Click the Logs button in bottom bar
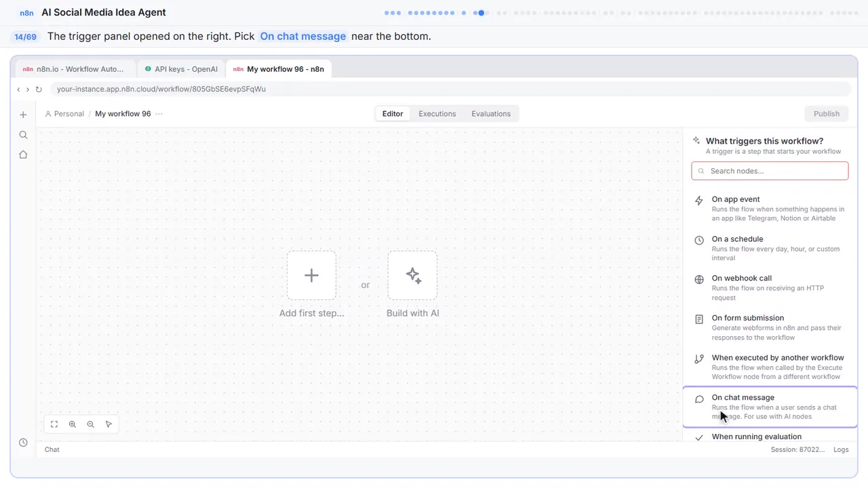This screenshot has width=868, height=488. [x=841, y=449]
